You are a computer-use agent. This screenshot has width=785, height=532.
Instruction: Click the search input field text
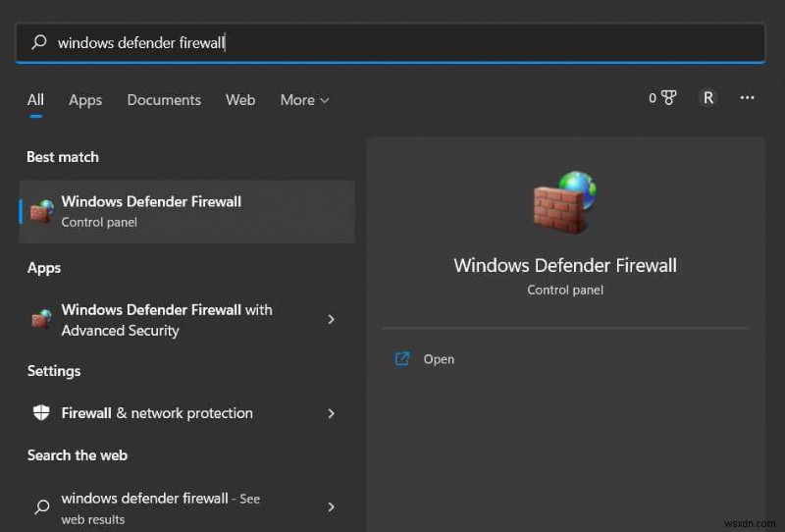141,42
